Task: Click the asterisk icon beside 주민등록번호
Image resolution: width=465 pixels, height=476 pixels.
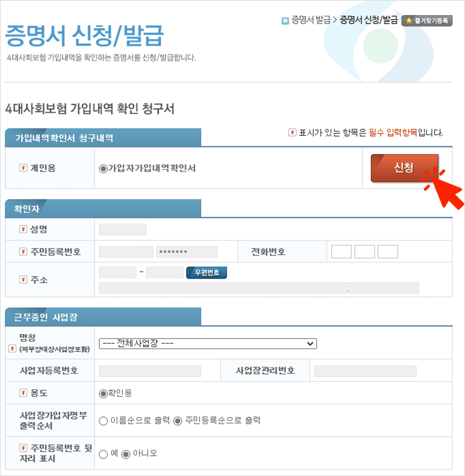Action: pos(23,252)
